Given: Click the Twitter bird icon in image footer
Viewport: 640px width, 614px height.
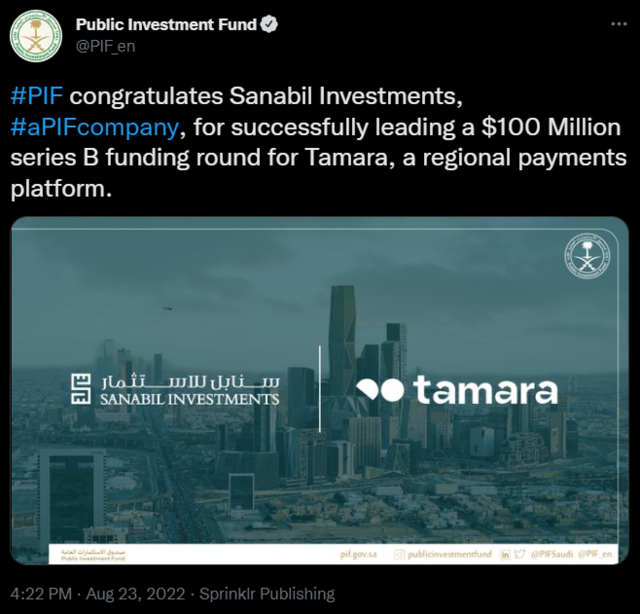Looking at the screenshot, I should 519,554.
